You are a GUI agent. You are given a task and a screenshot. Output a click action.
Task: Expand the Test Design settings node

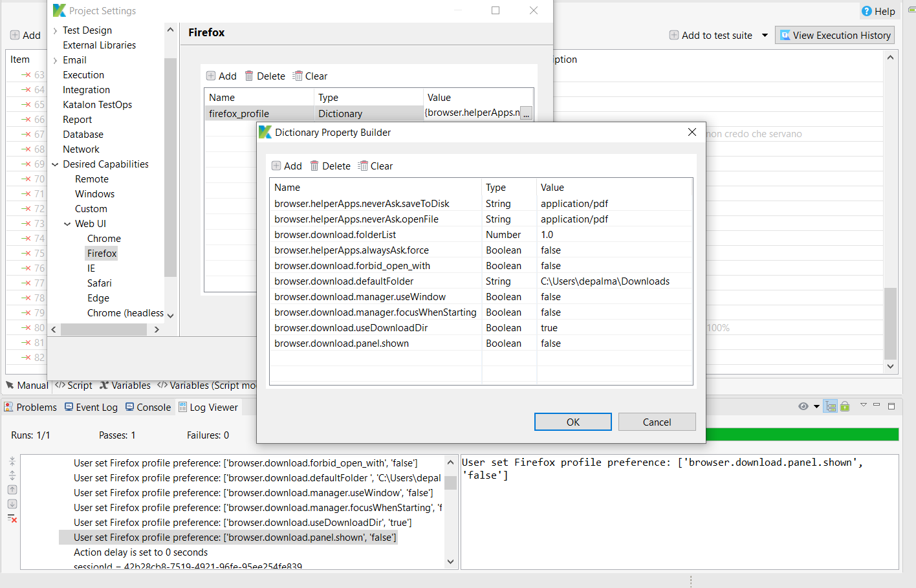tap(56, 30)
